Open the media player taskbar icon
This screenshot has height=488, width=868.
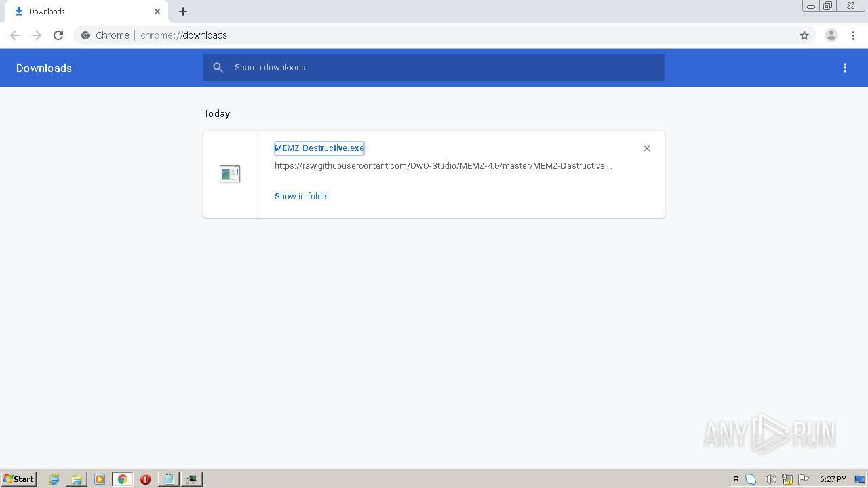tap(100, 479)
